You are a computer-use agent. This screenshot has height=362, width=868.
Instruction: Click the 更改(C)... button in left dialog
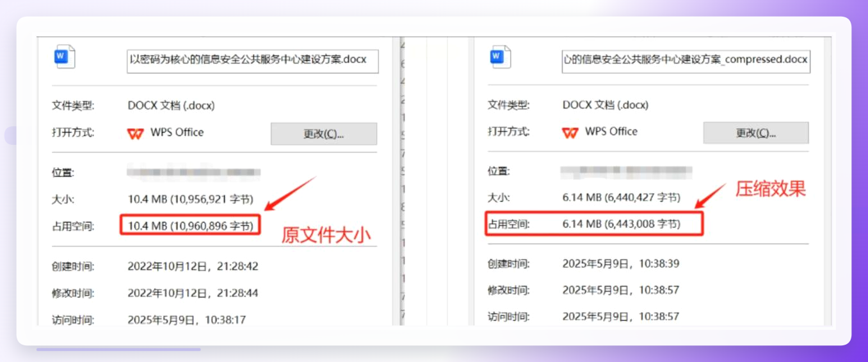[324, 134]
